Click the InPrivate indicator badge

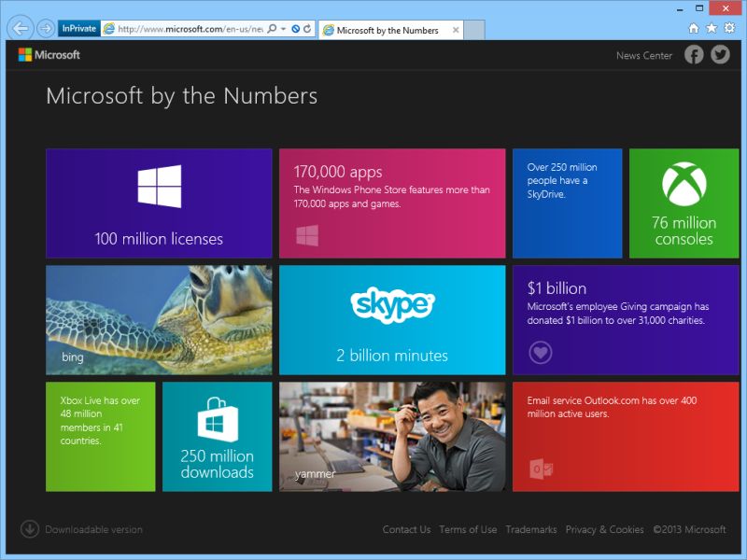pyautogui.click(x=79, y=29)
